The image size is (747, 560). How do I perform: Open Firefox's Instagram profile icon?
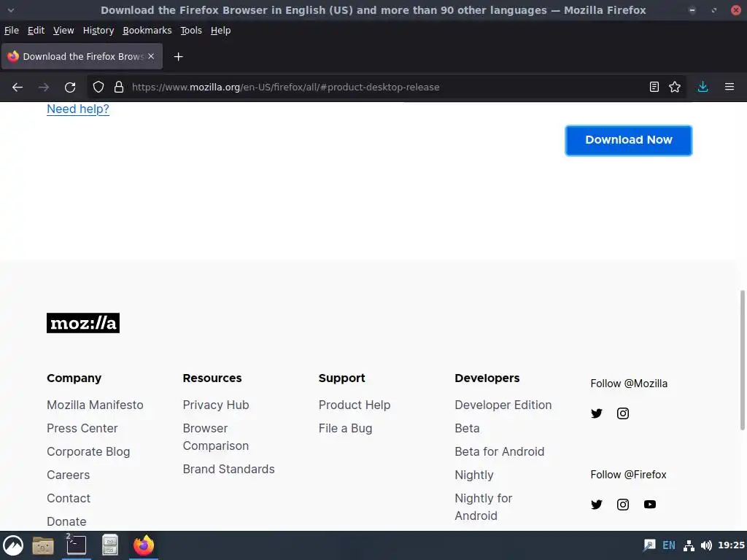click(x=623, y=505)
